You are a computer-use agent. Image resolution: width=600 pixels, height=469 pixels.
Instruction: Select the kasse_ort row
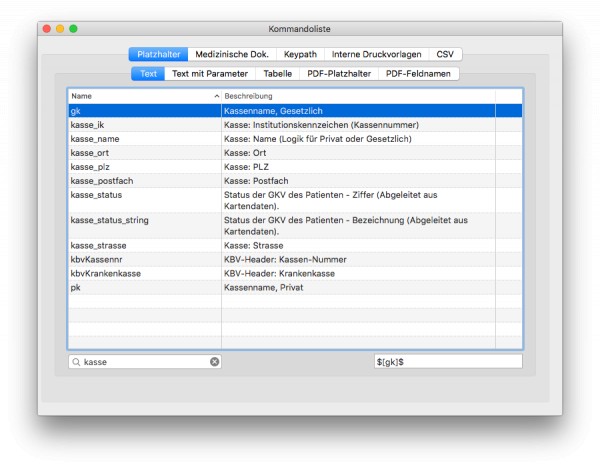click(x=295, y=153)
